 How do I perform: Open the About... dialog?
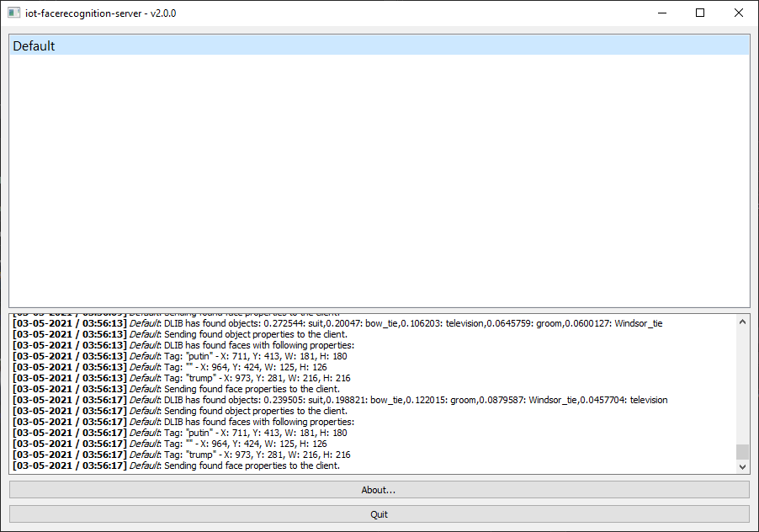click(379, 490)
